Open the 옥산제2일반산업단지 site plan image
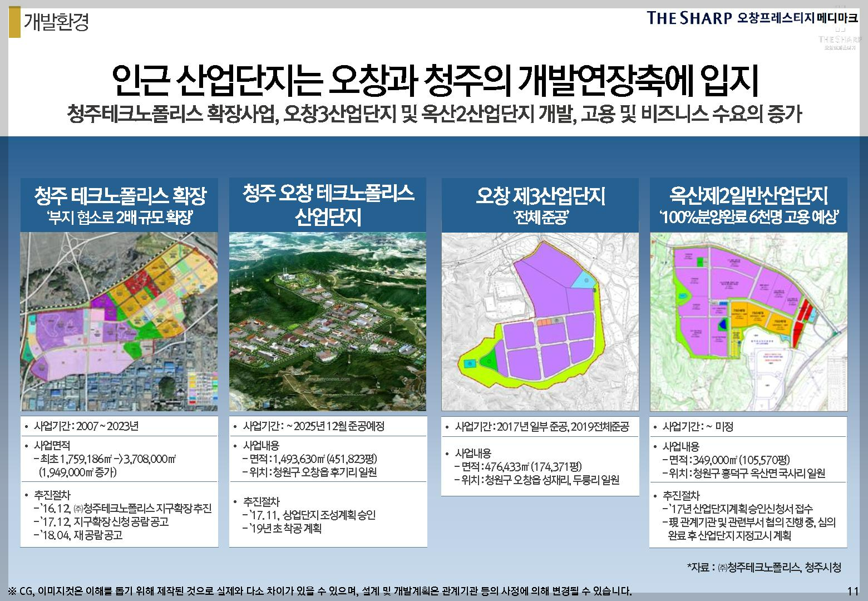Image resolution: width=868 pixels, height=601 pixels. tap(748, 322)
